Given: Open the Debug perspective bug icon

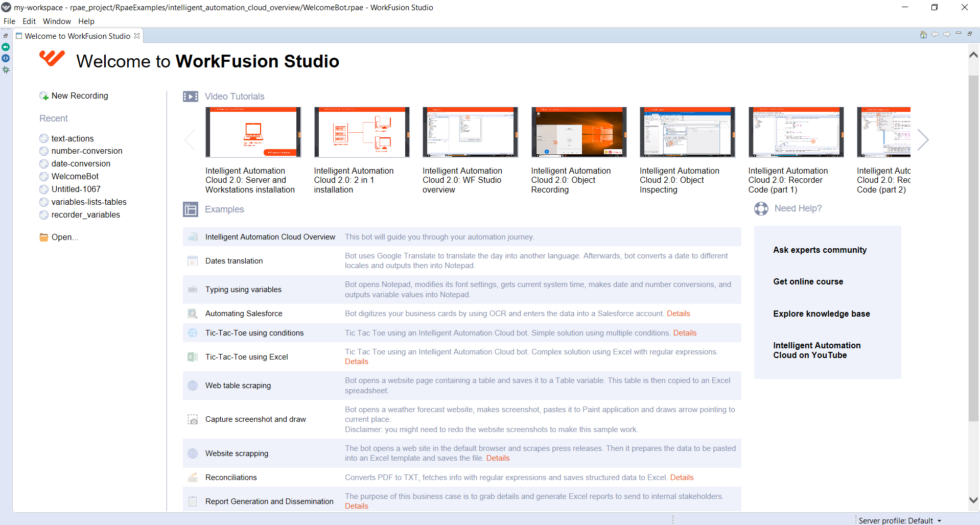Looking at the screenshot, I should click(6, 69).
